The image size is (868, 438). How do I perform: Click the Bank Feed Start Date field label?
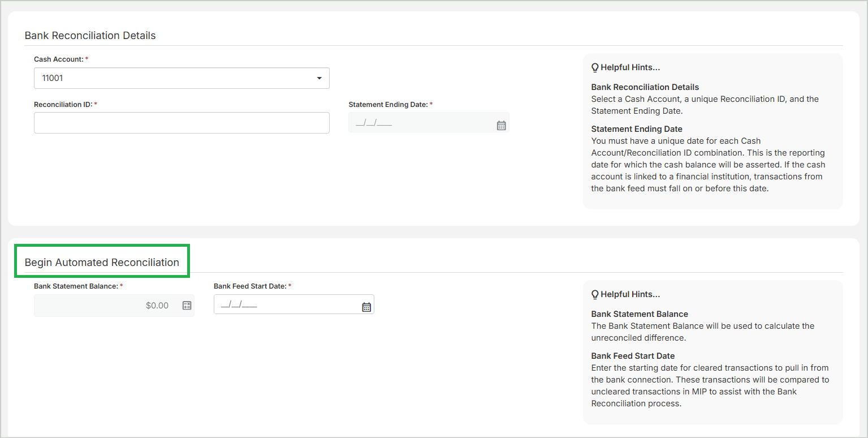coord(250,286)
